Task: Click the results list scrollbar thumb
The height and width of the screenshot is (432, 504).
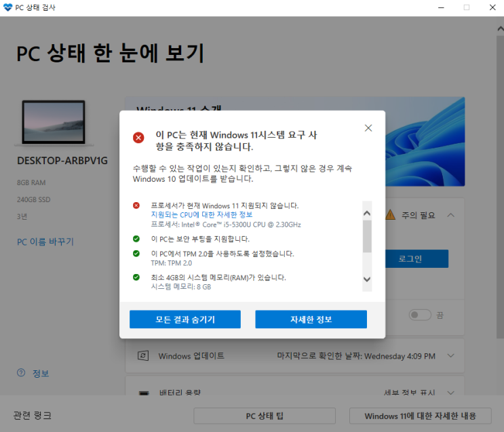Action: coord(367,236)
